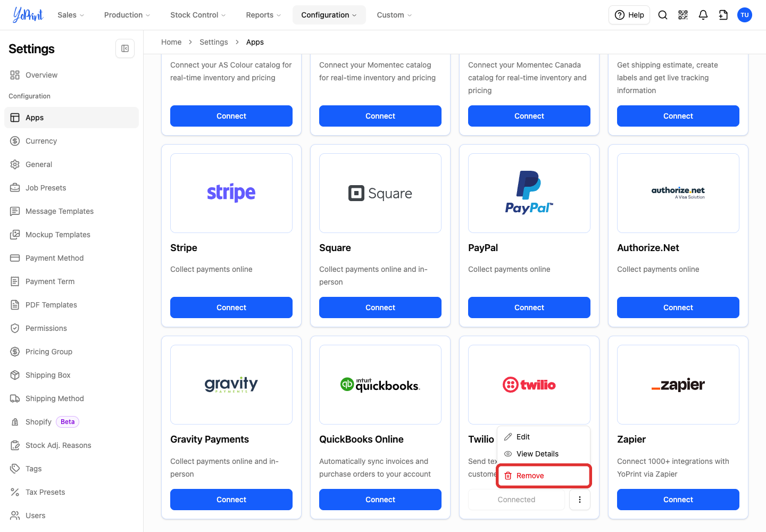Click the PDF Templates icon
This screenshot has height=532, width=766.
15,305
